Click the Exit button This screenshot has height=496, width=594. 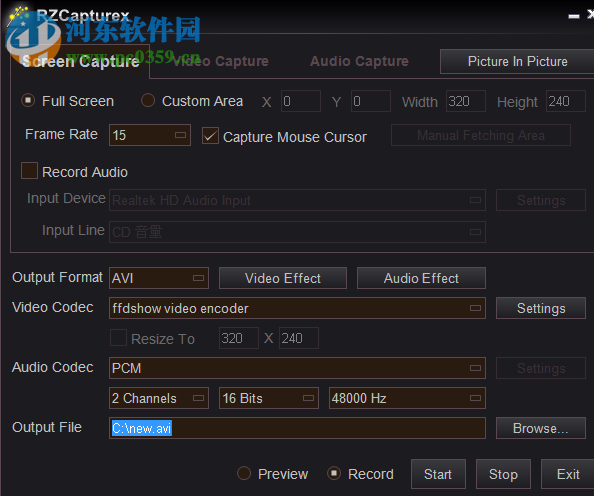[568, 474]
